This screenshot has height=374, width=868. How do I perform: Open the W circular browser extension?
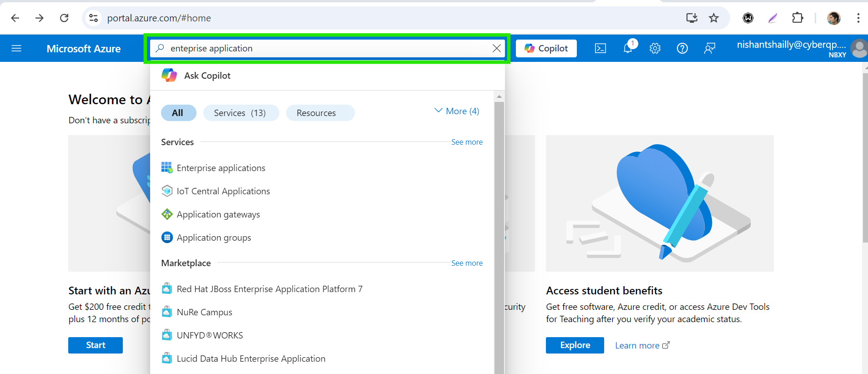(x=748, y=18)
